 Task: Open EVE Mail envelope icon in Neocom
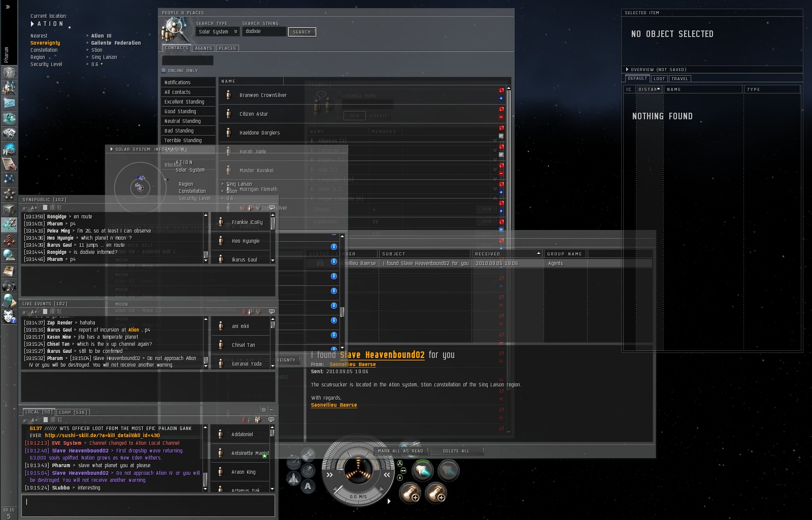pos(9,103)
